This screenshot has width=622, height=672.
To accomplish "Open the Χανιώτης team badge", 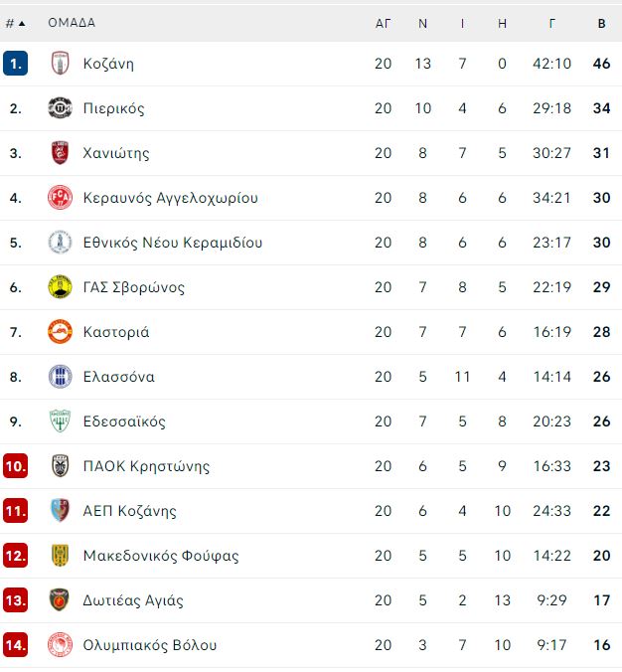I will pyautogui.click(x=60, y=153).
